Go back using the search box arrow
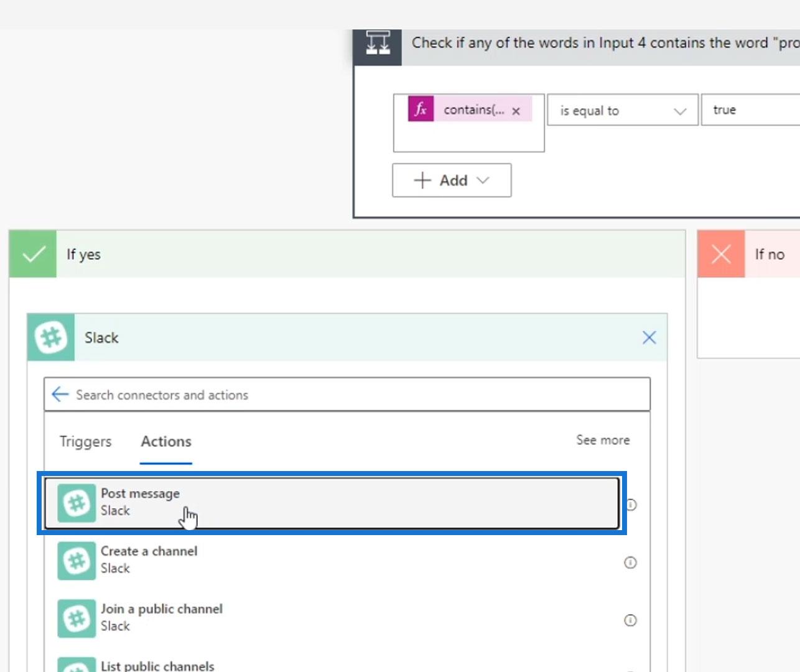800x672 pixels. [x=60, y=394]
